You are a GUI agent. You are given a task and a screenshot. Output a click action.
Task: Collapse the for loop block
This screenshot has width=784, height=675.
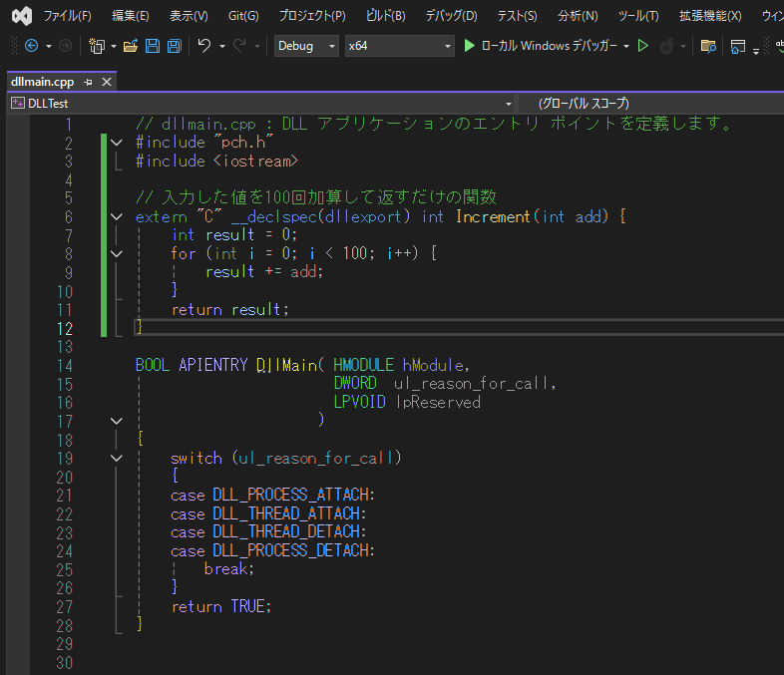[x=117, y=254]
